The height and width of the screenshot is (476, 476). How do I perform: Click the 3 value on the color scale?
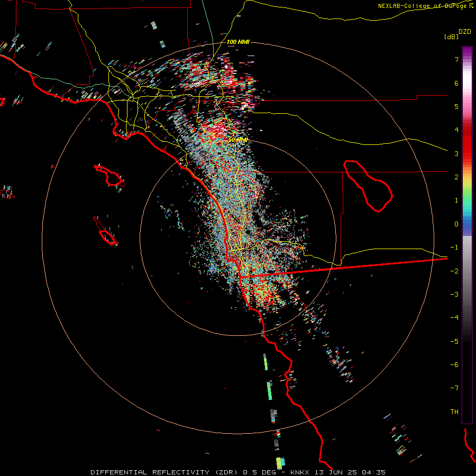click(x=456, y=153)
